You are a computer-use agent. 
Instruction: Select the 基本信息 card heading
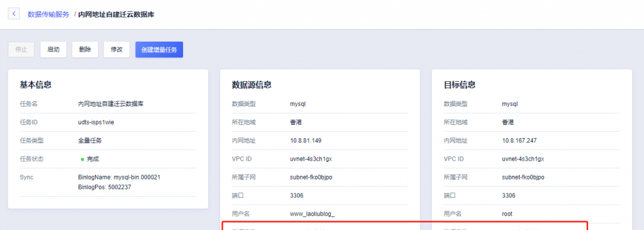(35, 85)
